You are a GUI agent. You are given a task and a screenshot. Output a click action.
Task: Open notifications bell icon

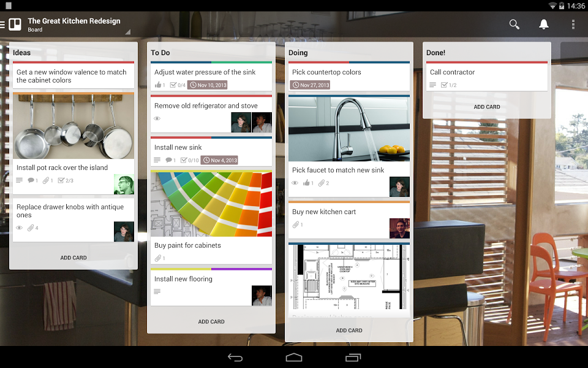pyautogui.click(x=543, y=25)
